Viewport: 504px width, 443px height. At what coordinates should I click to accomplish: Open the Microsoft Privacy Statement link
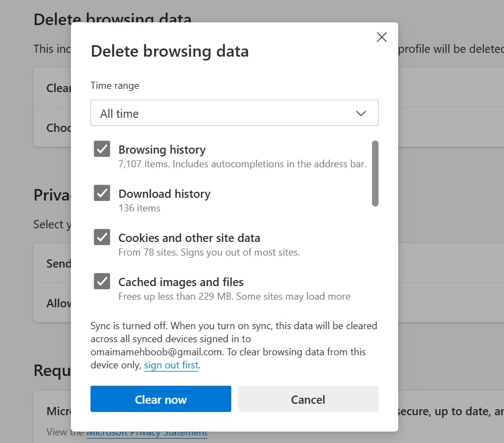pos(147,432)
